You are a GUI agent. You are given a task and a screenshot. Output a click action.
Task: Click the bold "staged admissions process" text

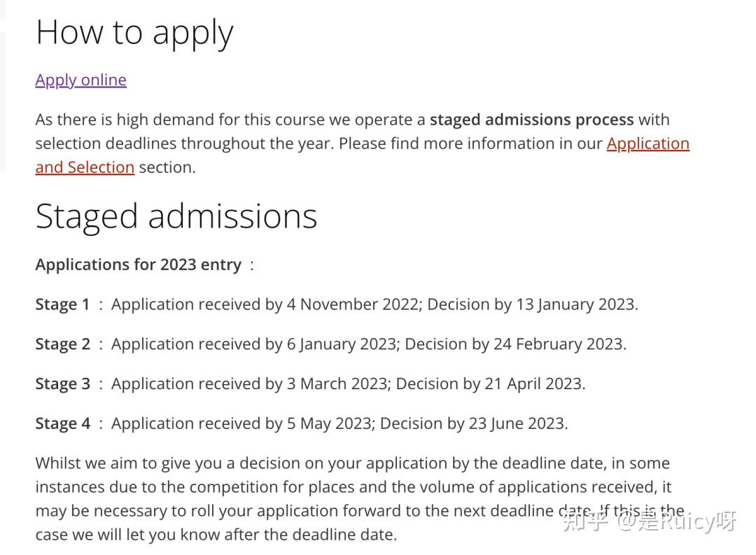[531, 120]
